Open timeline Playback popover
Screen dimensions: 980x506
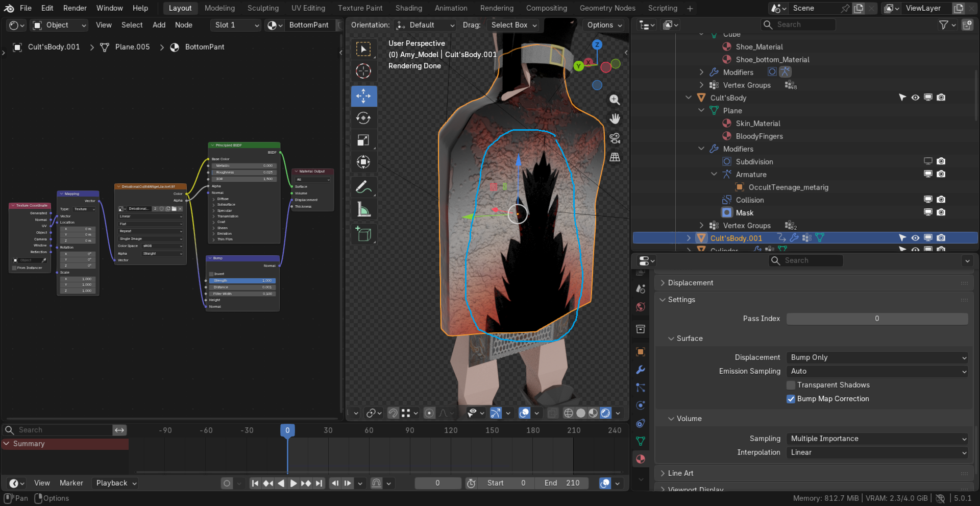[116, 483]
